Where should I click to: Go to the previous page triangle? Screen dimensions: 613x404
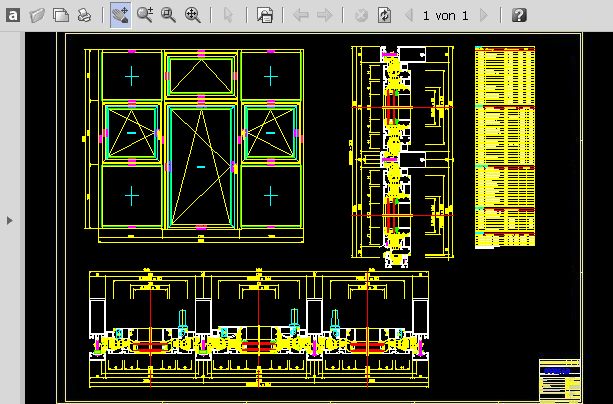point(408,15)
